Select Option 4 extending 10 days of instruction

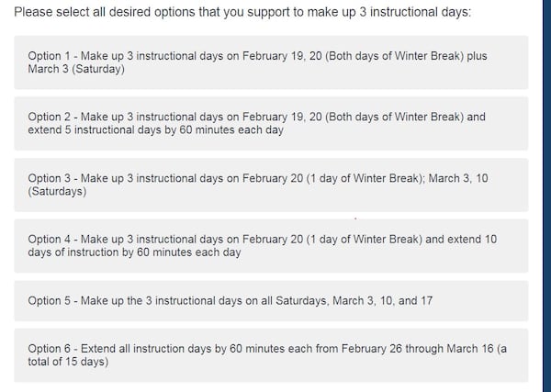[x=271, y=245]
